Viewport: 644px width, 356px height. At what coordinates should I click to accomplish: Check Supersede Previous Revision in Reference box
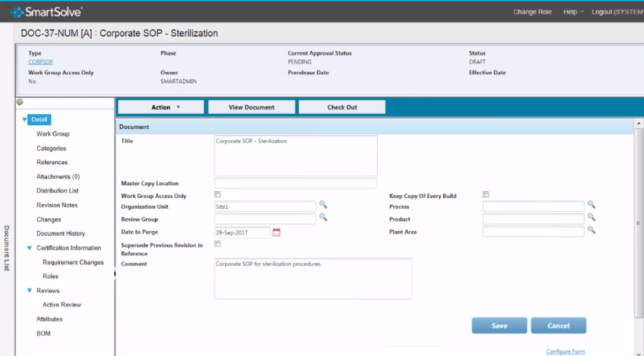pos(217,244)
